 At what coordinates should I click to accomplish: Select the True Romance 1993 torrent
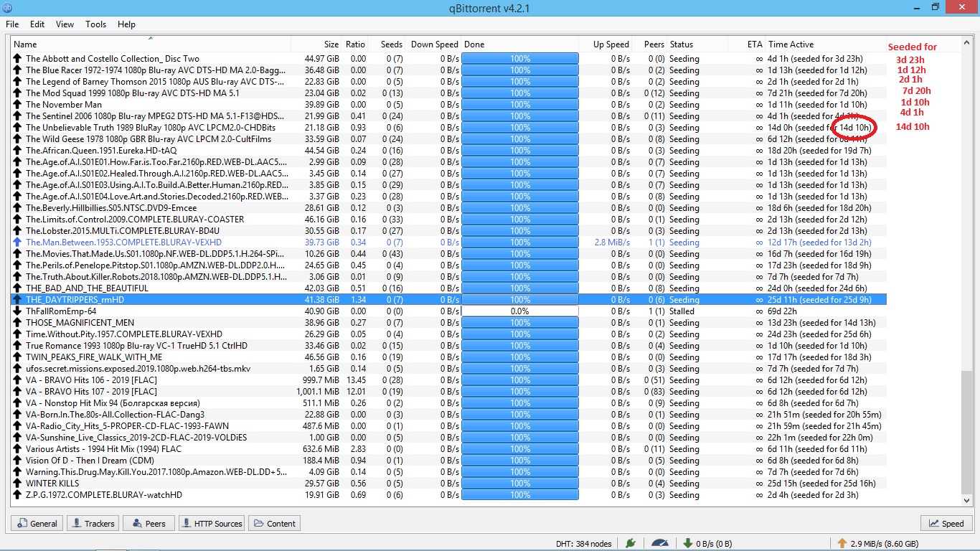tap(448, 346)
